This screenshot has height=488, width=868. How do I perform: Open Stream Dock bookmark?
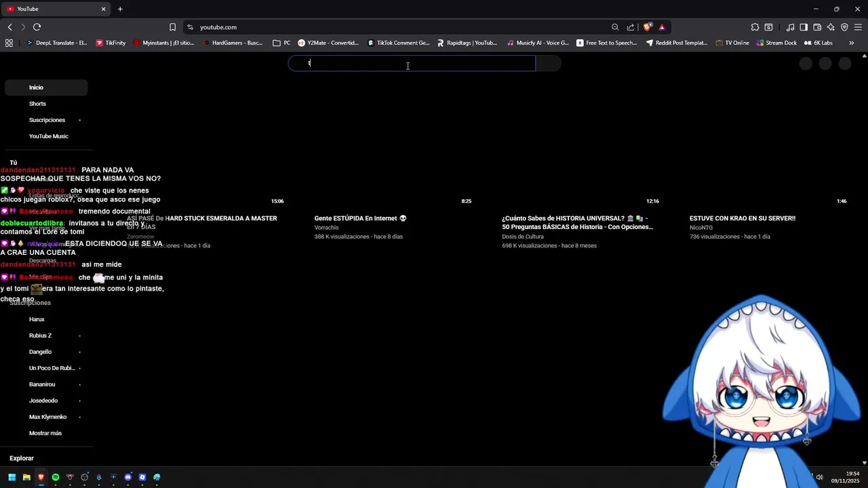(776, 43)
